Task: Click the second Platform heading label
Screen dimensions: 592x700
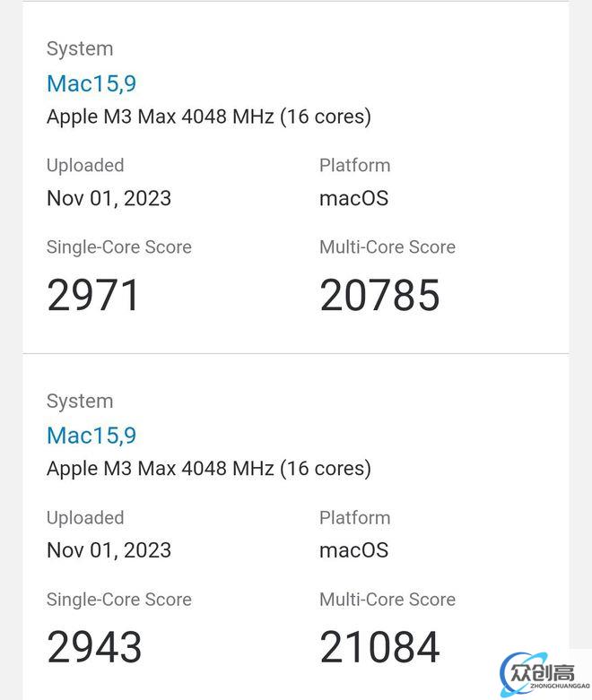Action: pyautogui.click(x=355, y=518)
